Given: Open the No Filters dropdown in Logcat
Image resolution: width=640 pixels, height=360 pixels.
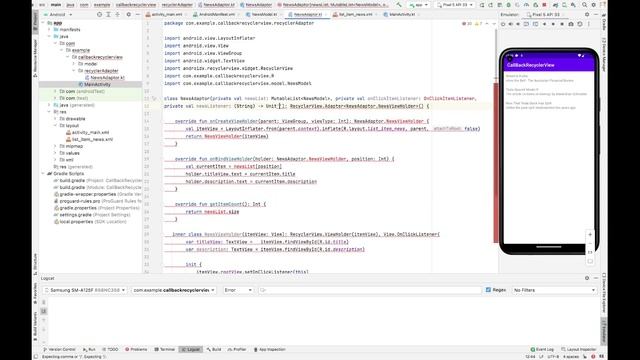Looking at the screenshot, I should tap(554, 290).
